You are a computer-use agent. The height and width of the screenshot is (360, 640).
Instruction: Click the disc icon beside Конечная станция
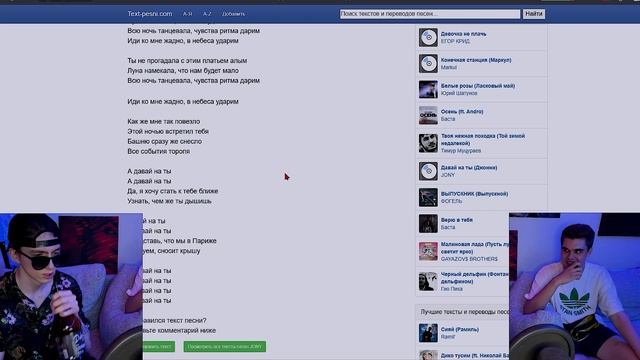428,63
